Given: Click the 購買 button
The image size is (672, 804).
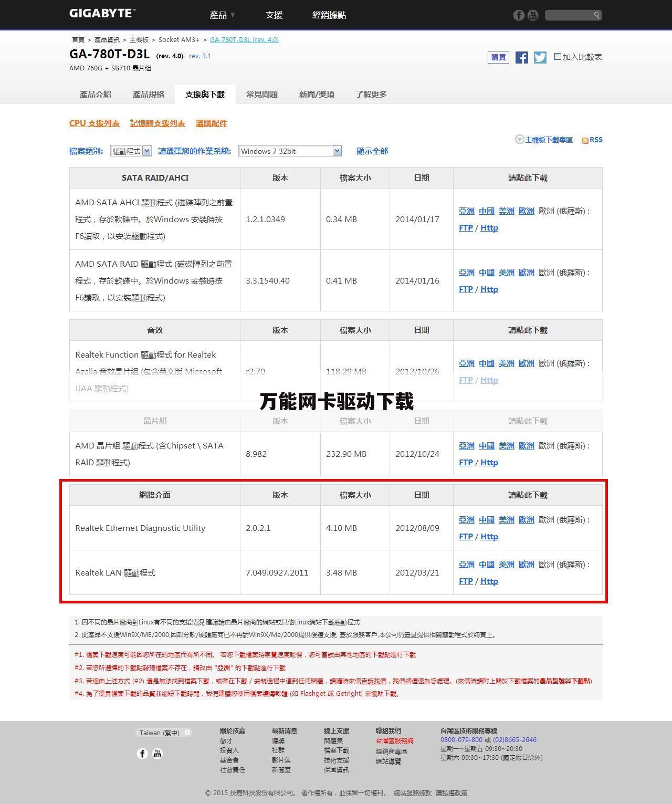Looking at the screenshot, I should (x=498, y=57).
